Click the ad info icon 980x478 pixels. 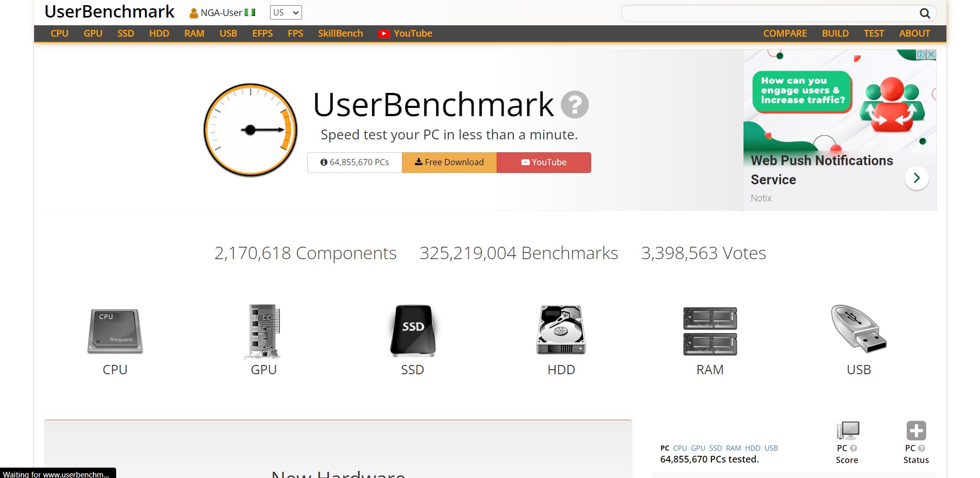coord(921,54)
